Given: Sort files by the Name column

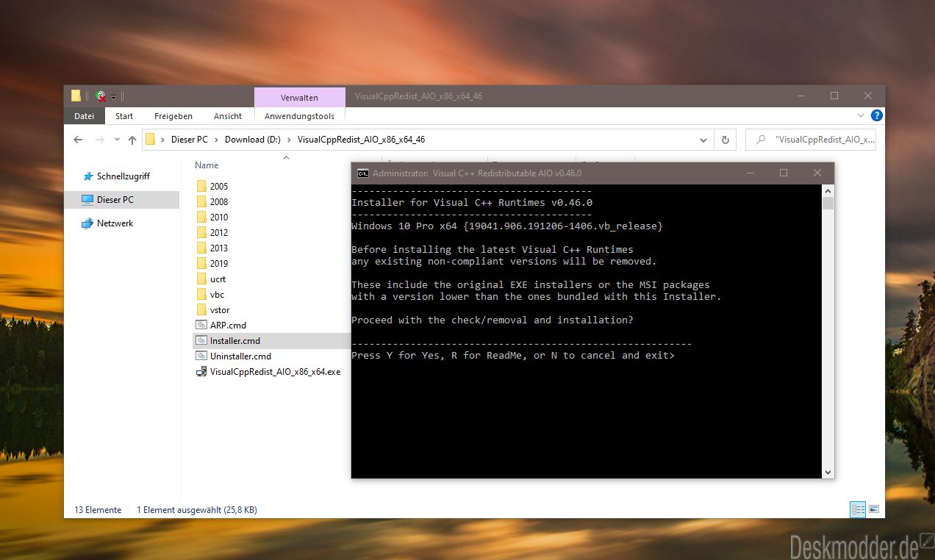Looking at the screenshot, I should coord(207,165).
